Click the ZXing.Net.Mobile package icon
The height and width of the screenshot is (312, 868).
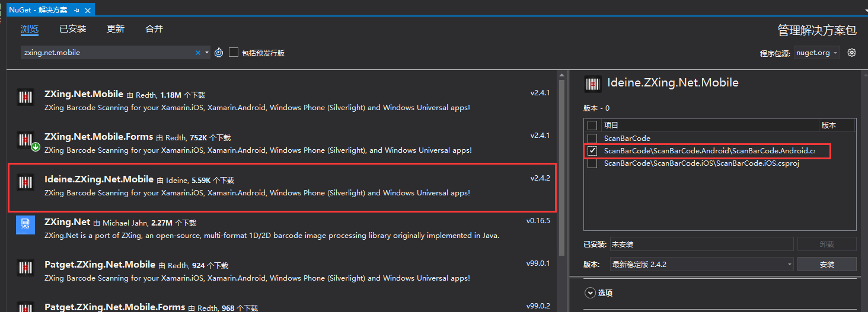tap(25, 98)
